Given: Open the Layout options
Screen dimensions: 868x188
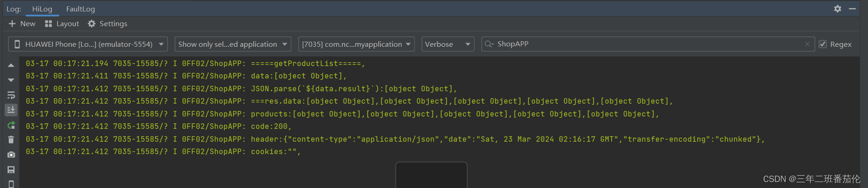Looking at the screenshot, I should coord(62,23).
